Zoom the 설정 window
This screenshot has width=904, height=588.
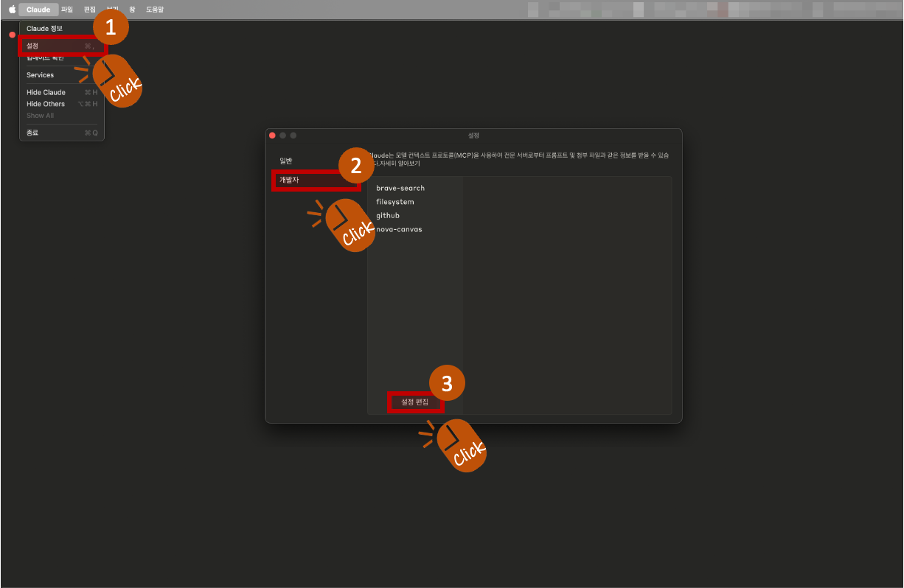tap(293, 136)
